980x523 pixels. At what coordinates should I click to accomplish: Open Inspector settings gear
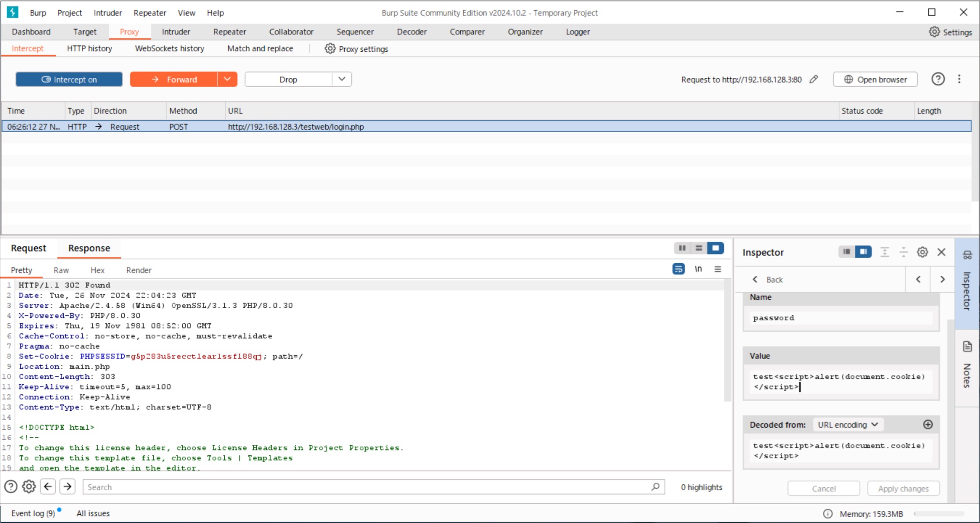(922, 252)
